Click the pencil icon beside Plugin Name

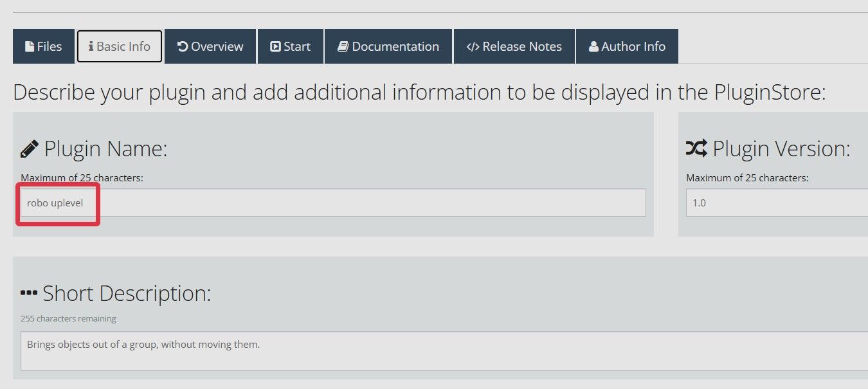(30, 149)
